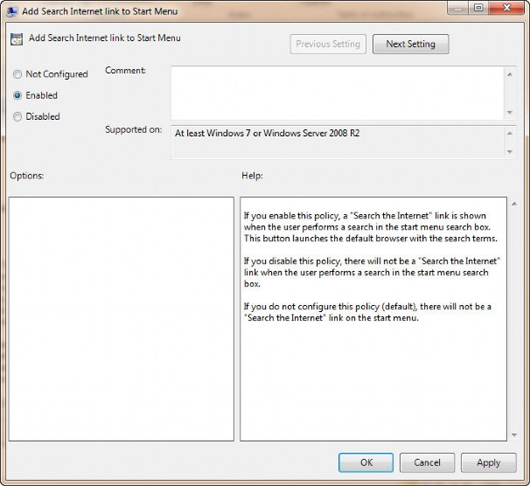Click the policy setting icon beside the heading
The height and width of the screenshot is (486, 530).
pyautogui.click(x=16, y=39)
